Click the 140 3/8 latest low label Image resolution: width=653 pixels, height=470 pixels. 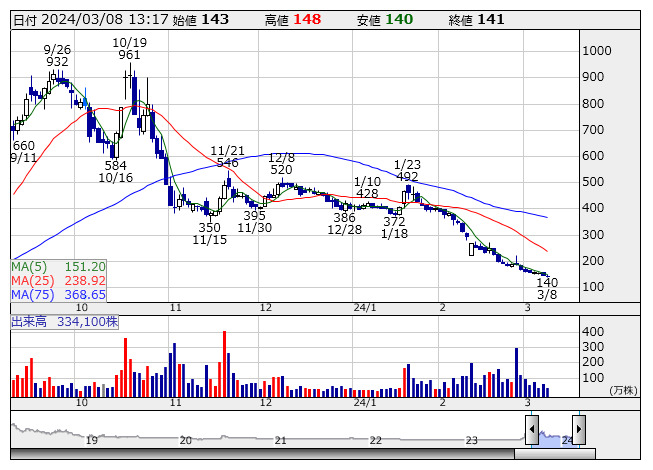click(x=547, y=289)
